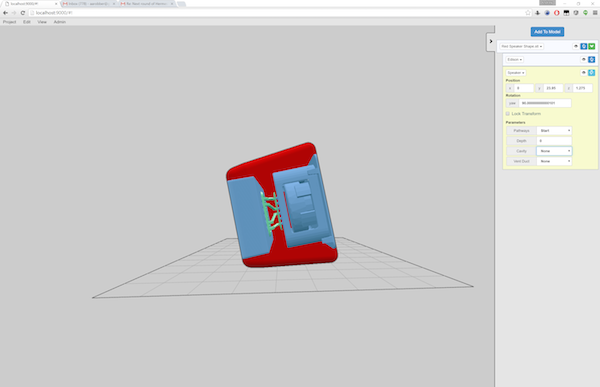Open the Admin menu
600x387 pixels.
[60, 22]
